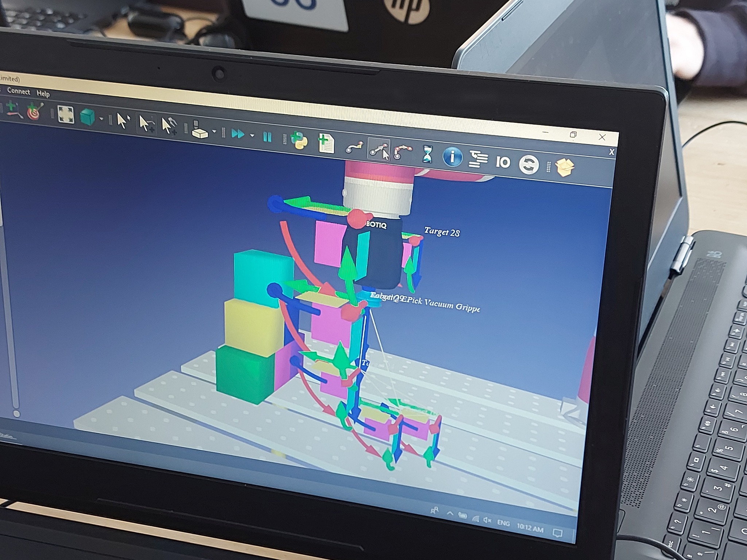Switch to isometric view cube

pyautogui.click(x=87, y=117)
